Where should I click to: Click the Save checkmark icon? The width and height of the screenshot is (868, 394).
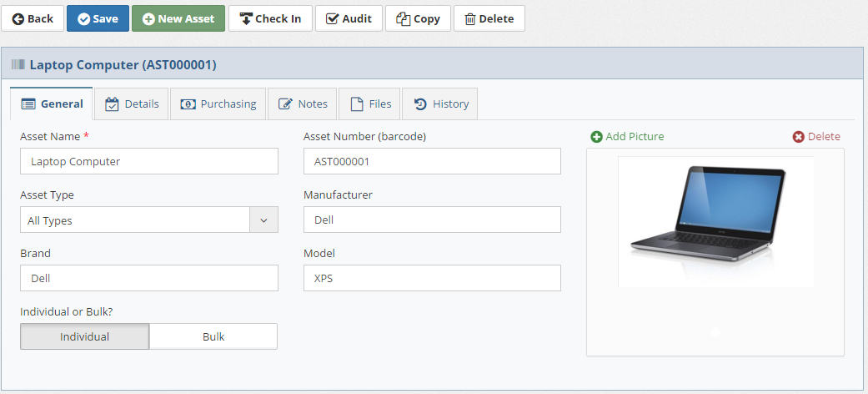point(83,19)
